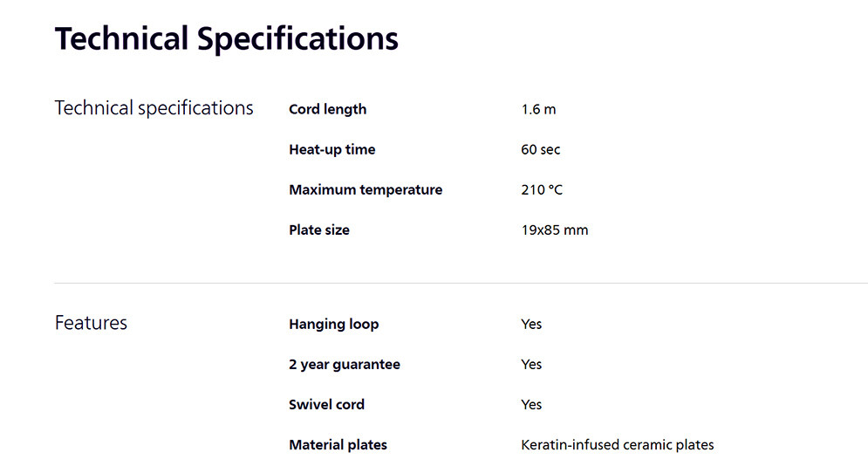Select the Yes value beside Hanging loop
This screenshot has width=868, height=466.
pyautogui.click(x=531, y=324)
